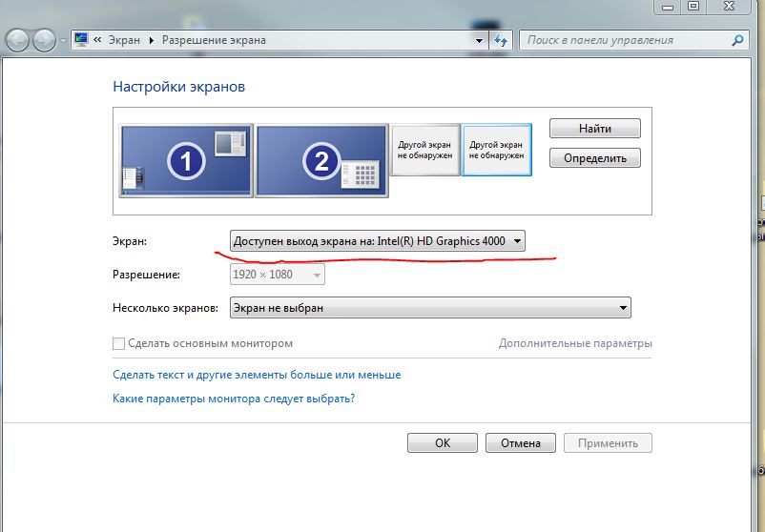This screenshot has width=765, height=532.
Task: Click the Back navigation arrow
Action: click(x=18, y=41)
